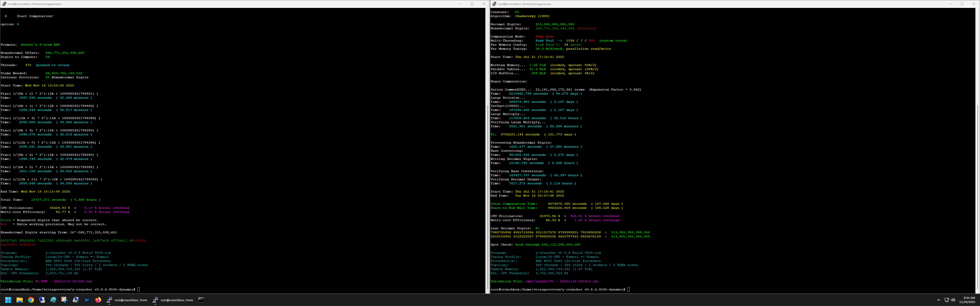Maximize the left PuTTY terminal window
Viewport: 980px width, 306px height.
(x=472, y=4)
